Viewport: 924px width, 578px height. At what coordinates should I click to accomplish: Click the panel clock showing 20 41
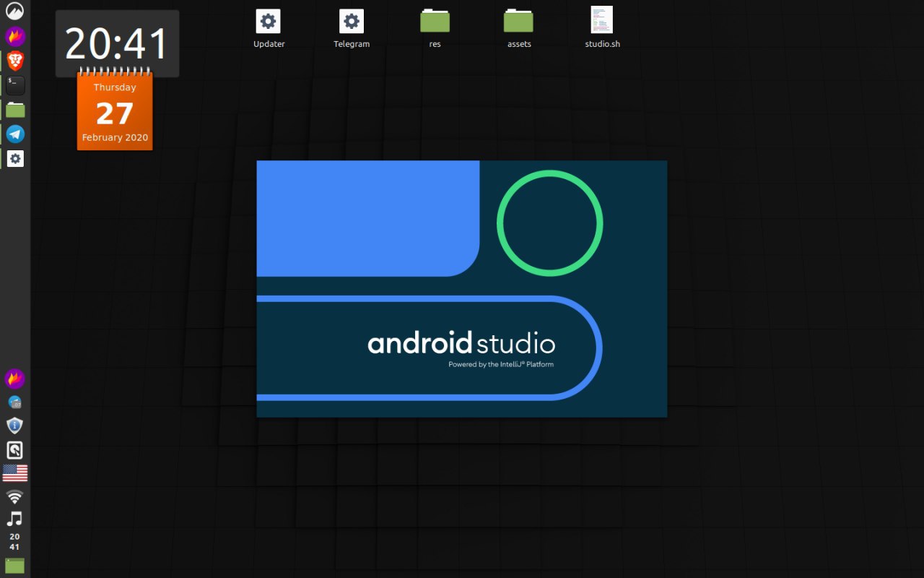click(15, 542)
